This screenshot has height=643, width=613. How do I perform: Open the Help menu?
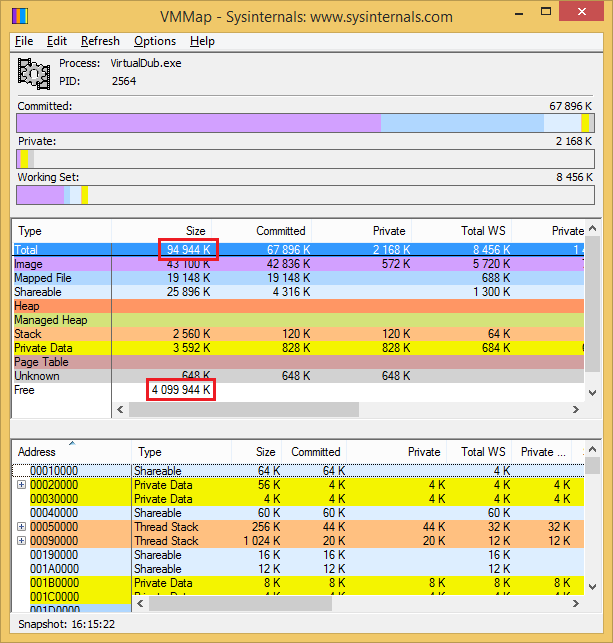202,41
